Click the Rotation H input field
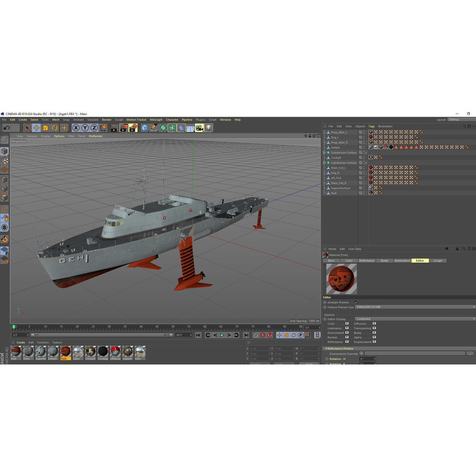The width and height of the screenshot is (476, 476). [368, 359]
